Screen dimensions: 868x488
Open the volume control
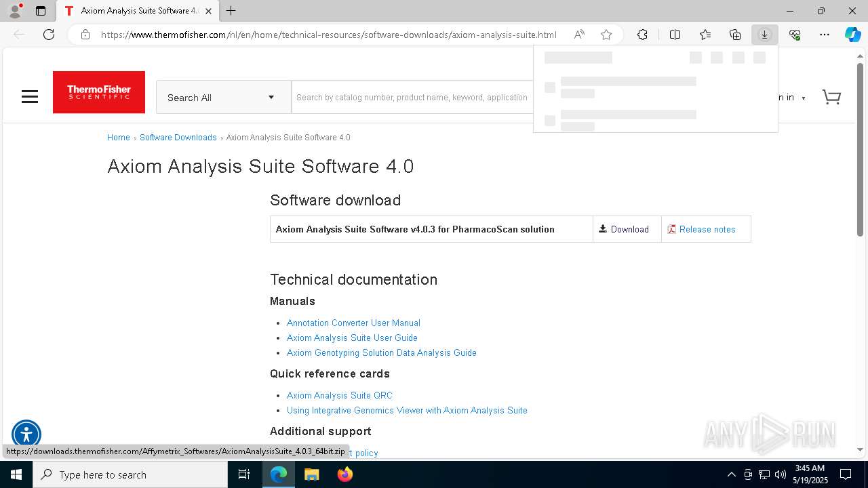pyautogui.click(x=781, y=474)
